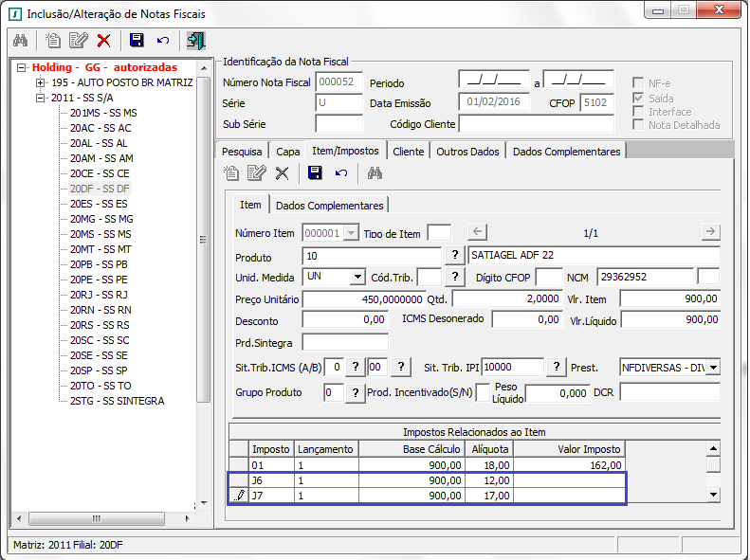Click the exit door icon in main toolbar
Image resolution: width=750 pixels, height=560 pixels.
(x=195, y=40)
